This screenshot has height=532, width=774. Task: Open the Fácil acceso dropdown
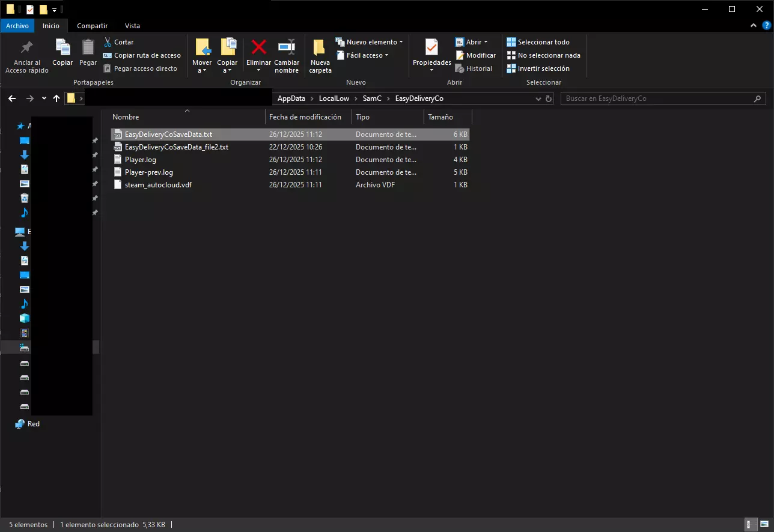pos(362,55)
